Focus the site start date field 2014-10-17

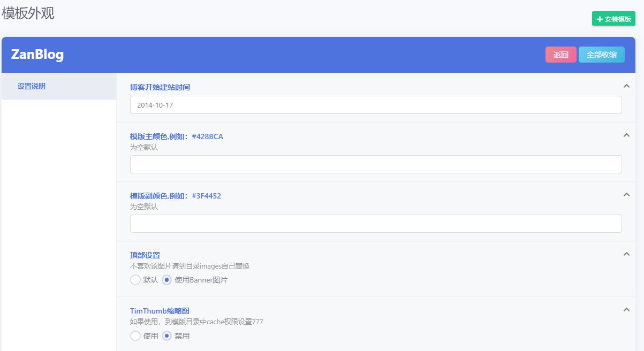[376, 105]
